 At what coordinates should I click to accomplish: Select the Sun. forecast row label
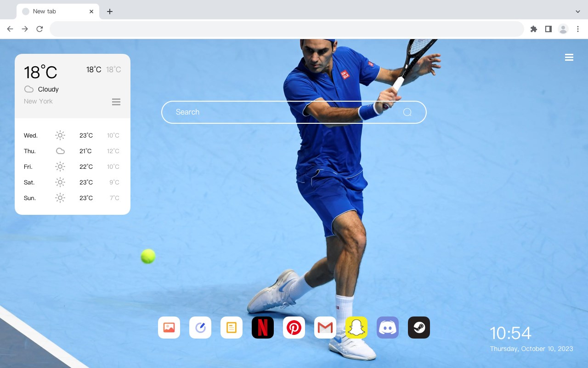[30, 198]
